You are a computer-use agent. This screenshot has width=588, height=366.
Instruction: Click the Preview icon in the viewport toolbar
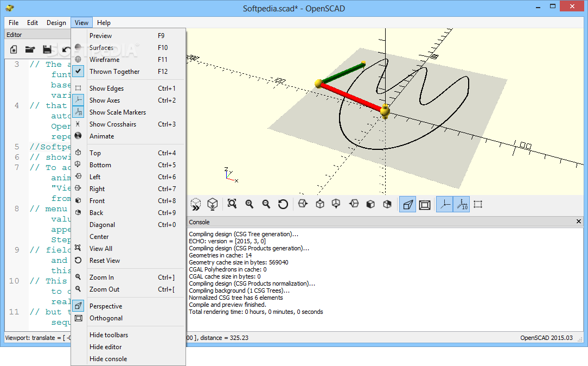[x=196, y=204]
